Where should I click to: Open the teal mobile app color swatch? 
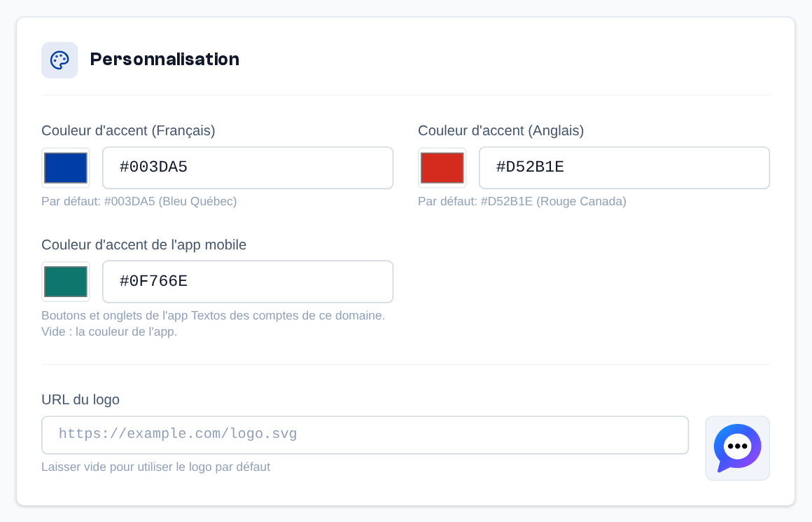[x=66, y=282]
